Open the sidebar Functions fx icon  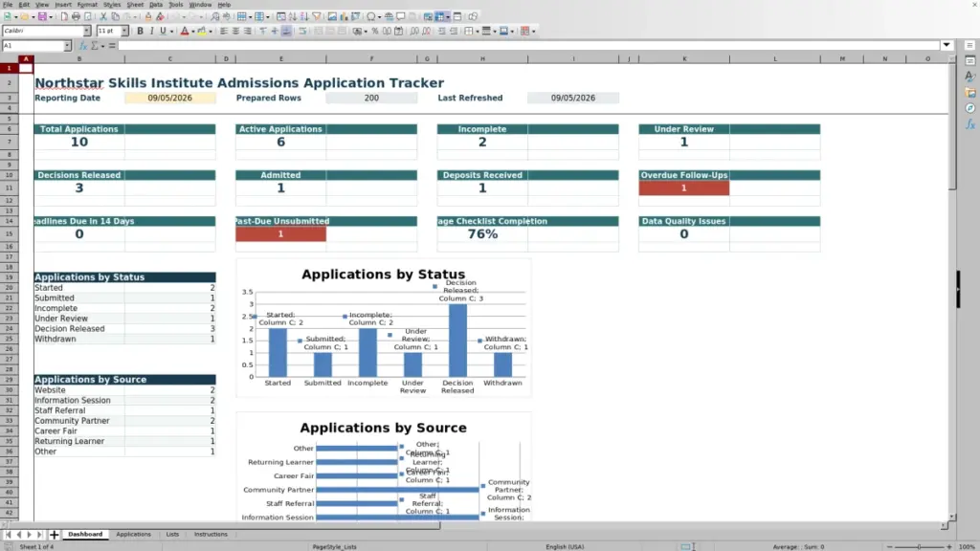click(970, 124)
